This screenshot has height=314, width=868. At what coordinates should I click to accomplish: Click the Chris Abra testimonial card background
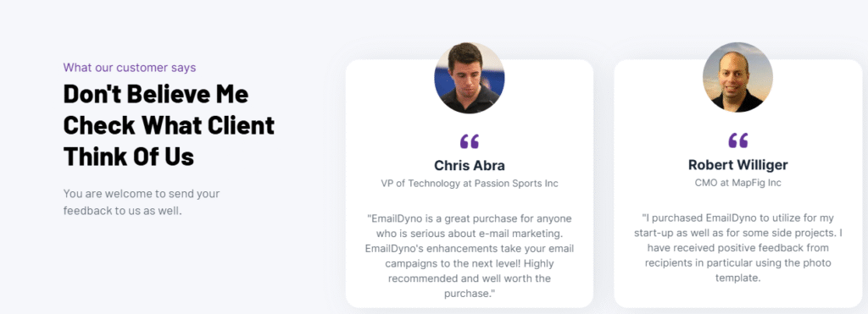point(470,184)
